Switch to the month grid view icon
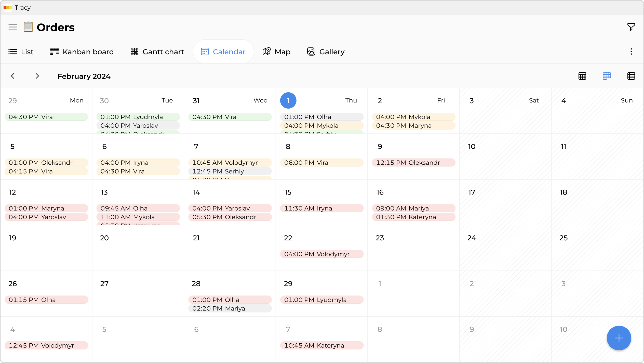The image size is (644, 363). point(583,76)
